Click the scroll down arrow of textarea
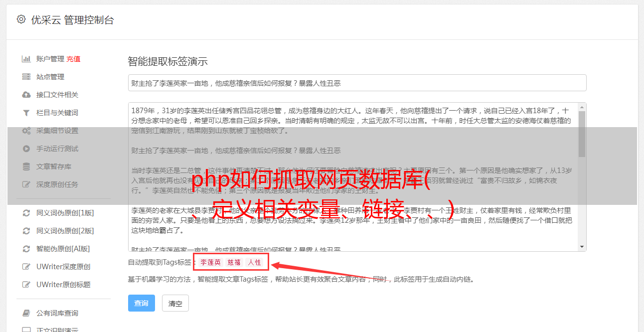644x332 pixels. click(582, 247)
